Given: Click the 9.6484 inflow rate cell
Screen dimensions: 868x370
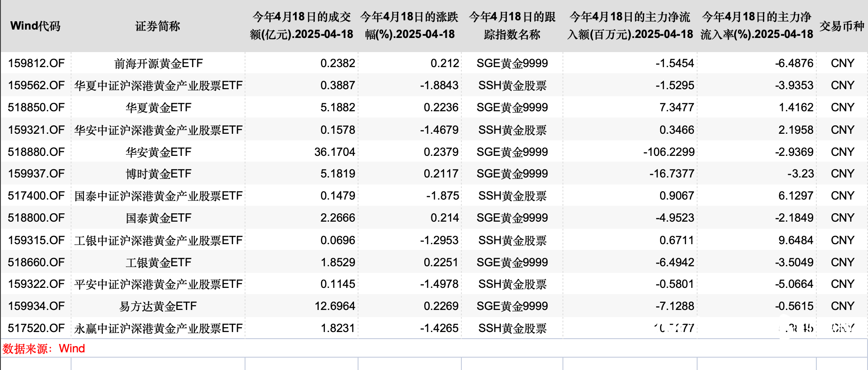Looking at the screenshot, I should [796, 240].
